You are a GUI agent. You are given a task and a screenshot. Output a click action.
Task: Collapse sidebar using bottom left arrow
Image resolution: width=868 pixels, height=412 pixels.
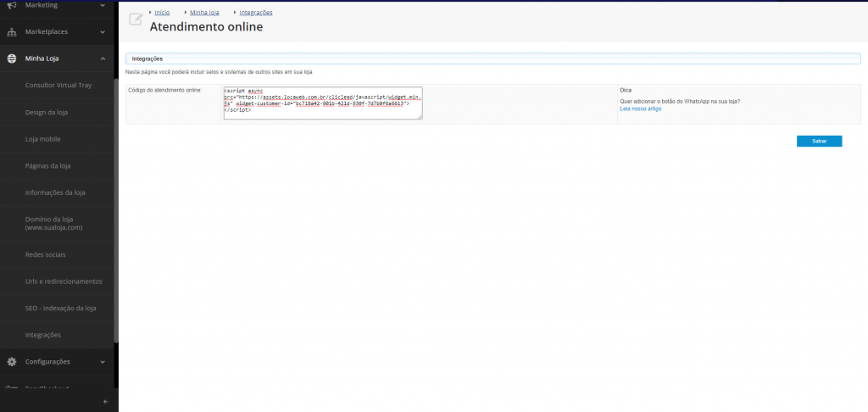(105, 401)
